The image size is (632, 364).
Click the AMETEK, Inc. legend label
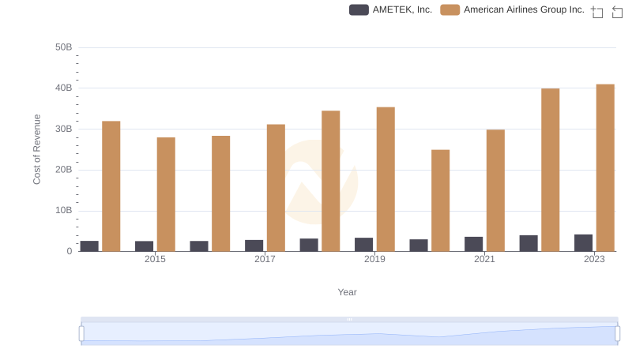pyautogui.click(x=402, y=9)
